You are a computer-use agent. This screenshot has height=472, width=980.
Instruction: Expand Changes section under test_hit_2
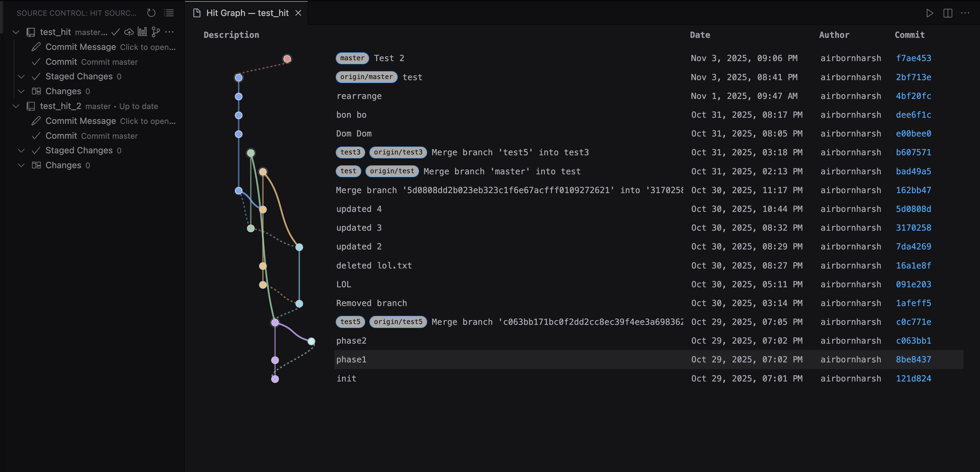click(x=21, y=165)
